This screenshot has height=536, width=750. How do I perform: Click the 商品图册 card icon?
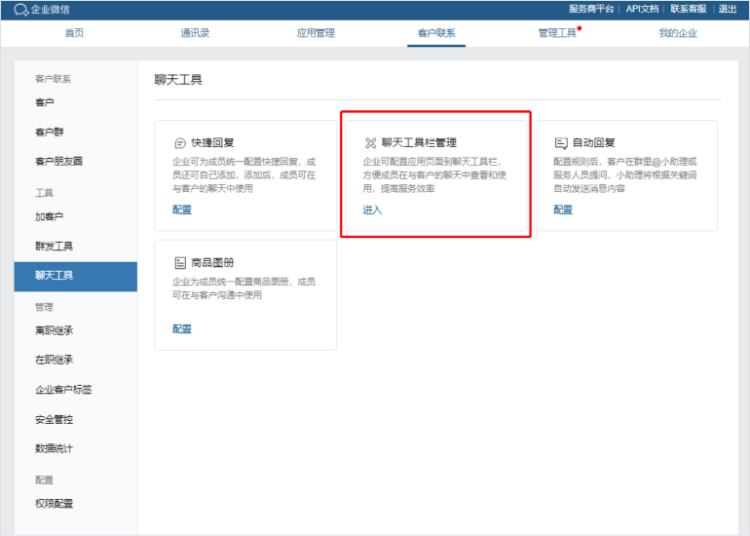pos(180,263)
